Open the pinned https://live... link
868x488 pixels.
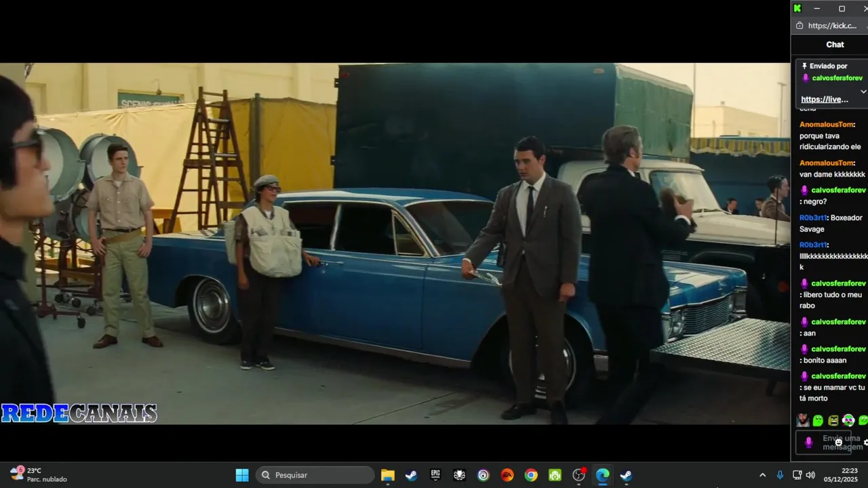(825, 100)
